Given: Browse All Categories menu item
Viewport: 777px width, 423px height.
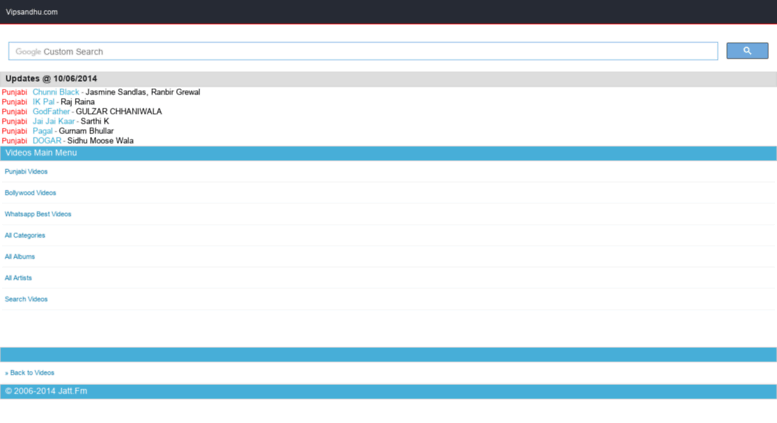Looking at the screenshot, I should [x=25, y=236].
